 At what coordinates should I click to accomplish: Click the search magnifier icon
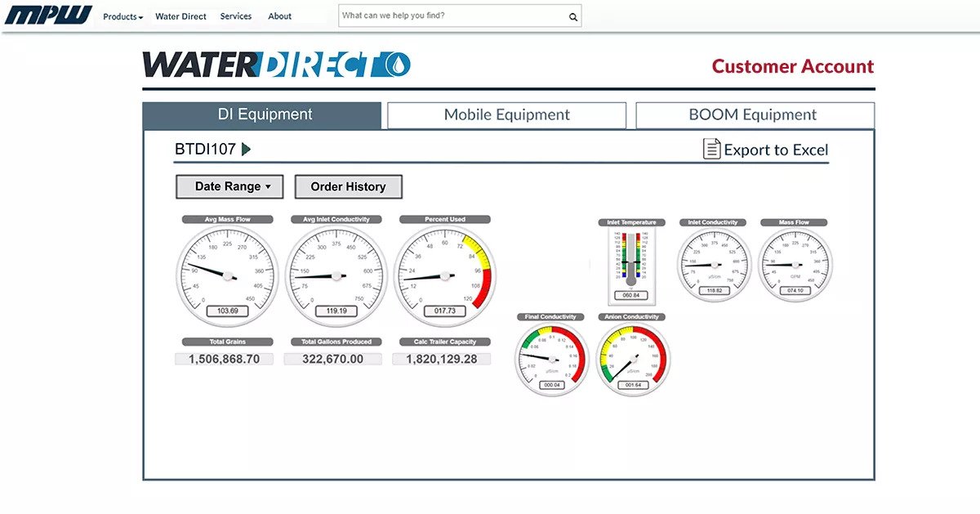coord(573,16)
